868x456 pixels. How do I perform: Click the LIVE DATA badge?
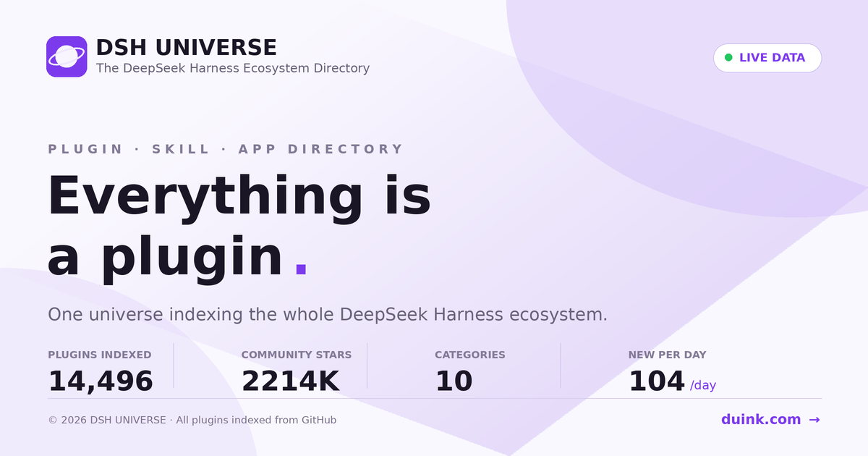(x=767, y=58)
